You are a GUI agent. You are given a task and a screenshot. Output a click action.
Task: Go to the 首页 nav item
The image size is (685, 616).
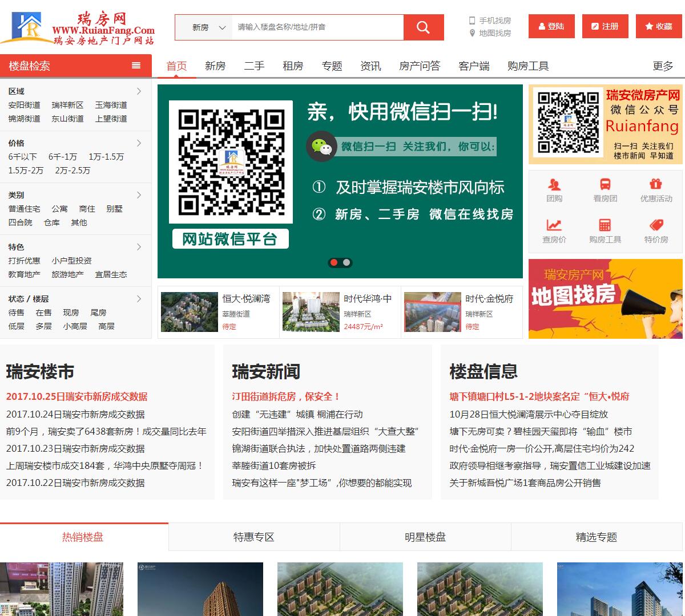pyautogui.click(x=176, y=66)
